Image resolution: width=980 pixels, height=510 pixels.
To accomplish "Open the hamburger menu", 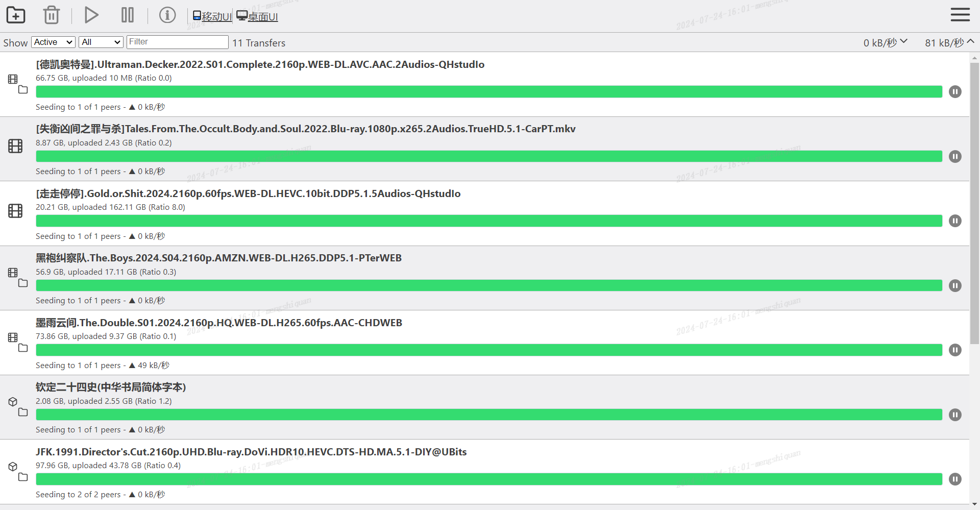I will (x=960, y=15).
